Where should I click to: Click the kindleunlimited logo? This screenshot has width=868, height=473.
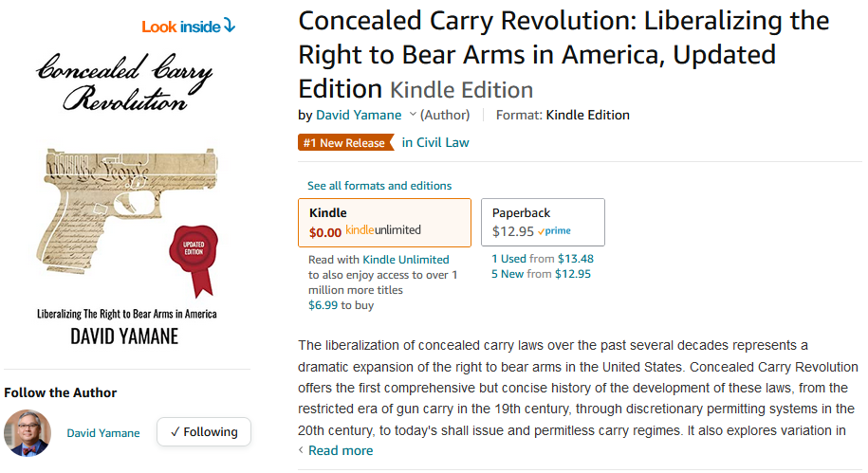click(383, 230)
